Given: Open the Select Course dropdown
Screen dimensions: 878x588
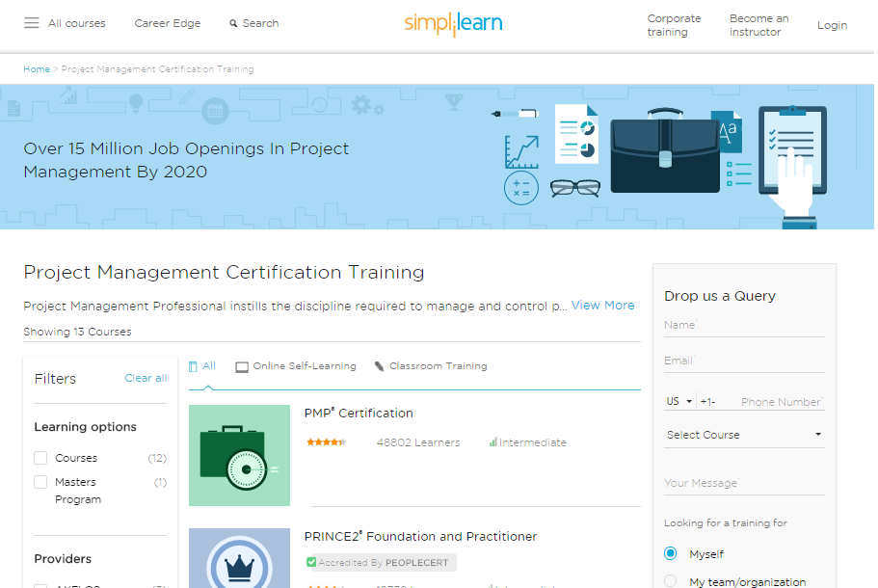Looking at the screenshot, I should click(743, 435).
